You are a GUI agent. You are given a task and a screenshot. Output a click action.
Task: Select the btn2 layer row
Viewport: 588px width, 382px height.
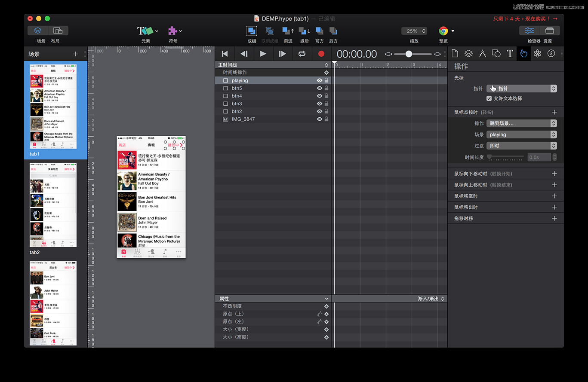(273, 111)
